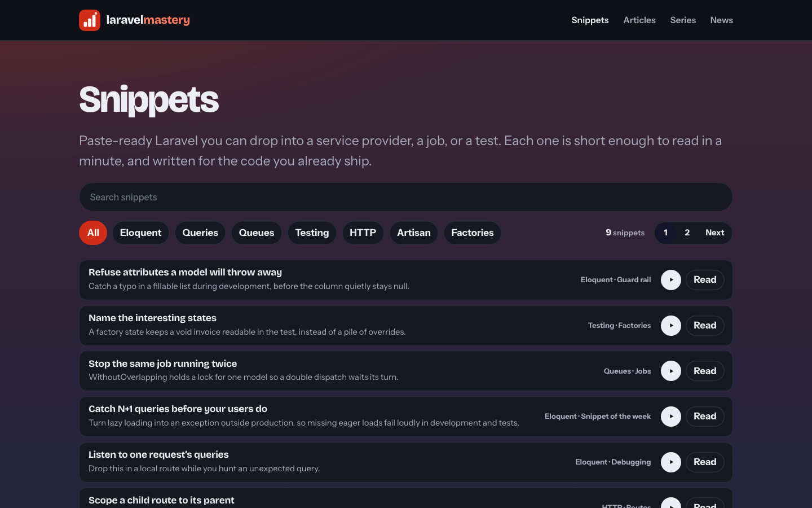Open the Snippets nav item
Image resolution: width=812 pixels, height=508 pixels.
[590, 20]
